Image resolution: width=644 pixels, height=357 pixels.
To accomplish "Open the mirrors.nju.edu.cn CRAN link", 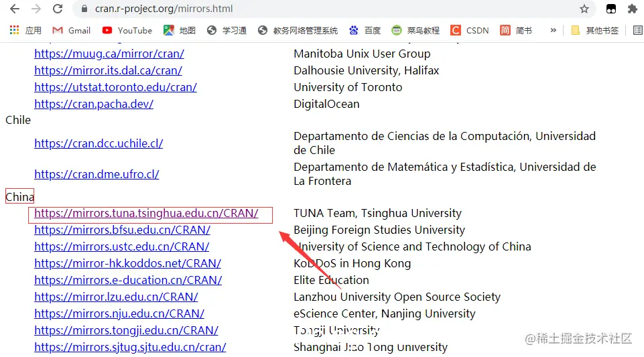I will 119,314.
